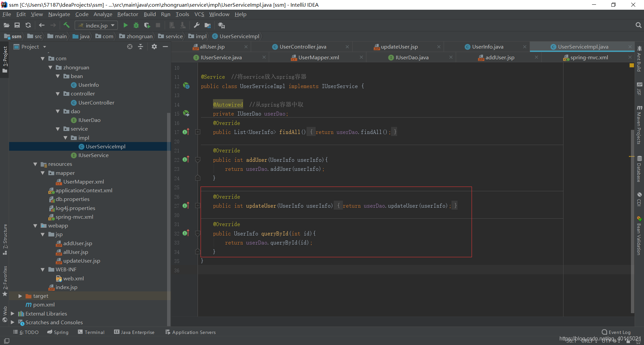This screenshot has width=644, height=345.
Task: Collapse the addUser method fold on line 22
Action: pos(198,159)
